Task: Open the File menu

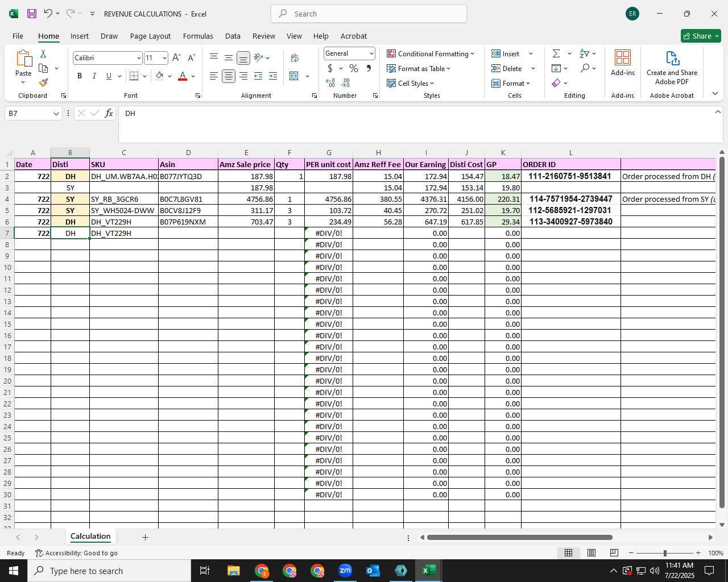Action: [18, 36]
